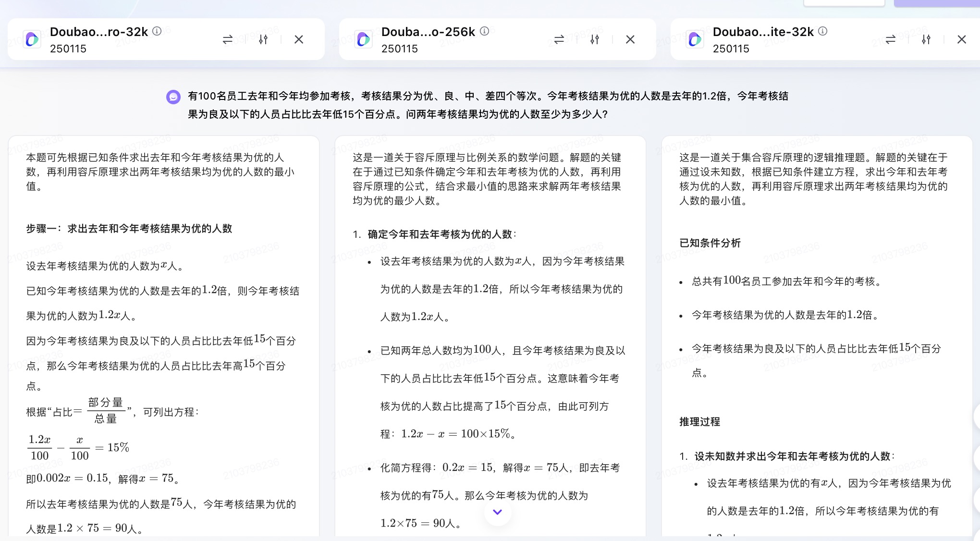Switch model on Doubao...ite-32k card

891,39
